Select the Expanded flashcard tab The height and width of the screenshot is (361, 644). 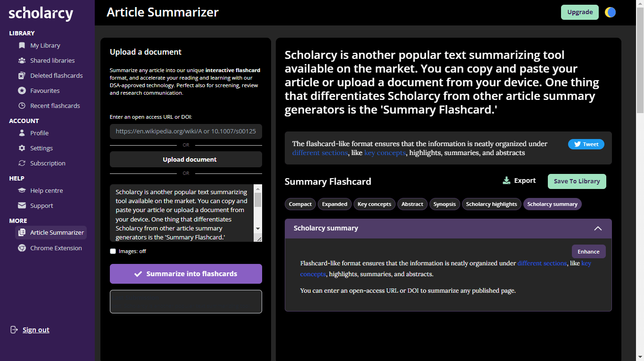pos(335,204)
